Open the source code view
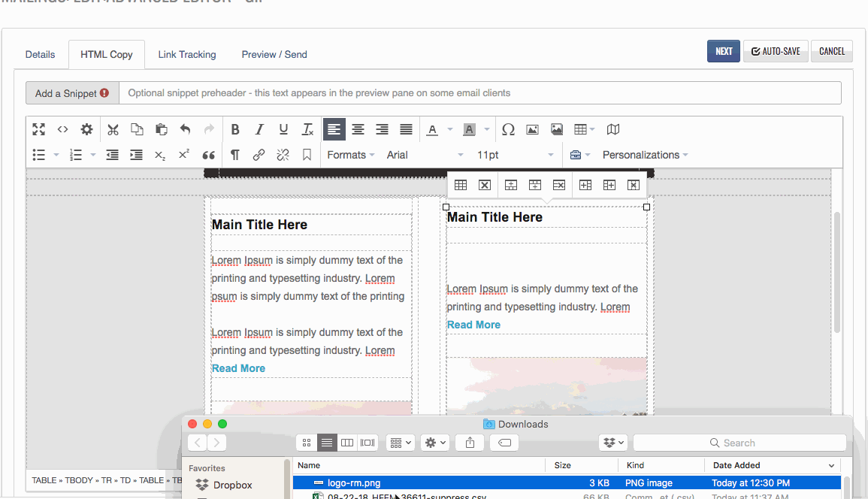 pos(63,129)
